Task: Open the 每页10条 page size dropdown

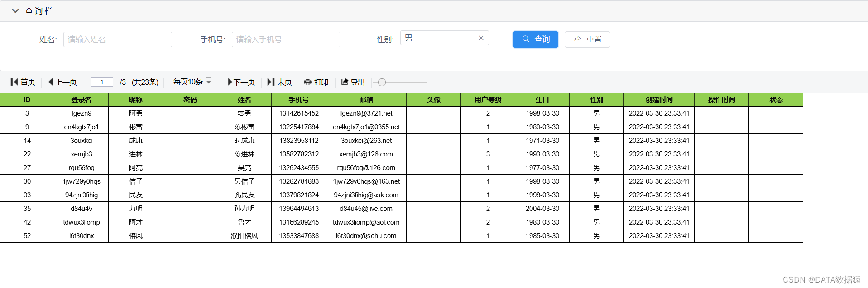Action: tap(192, 82)
